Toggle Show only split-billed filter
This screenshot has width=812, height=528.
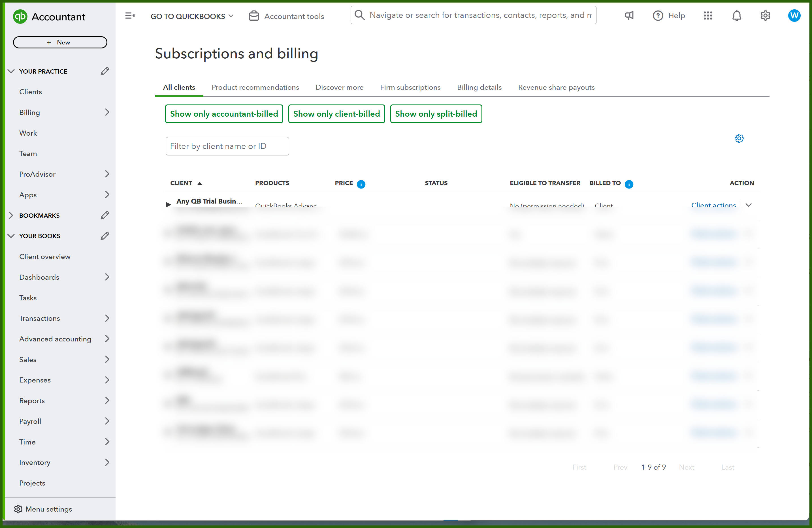pos(436,114)
